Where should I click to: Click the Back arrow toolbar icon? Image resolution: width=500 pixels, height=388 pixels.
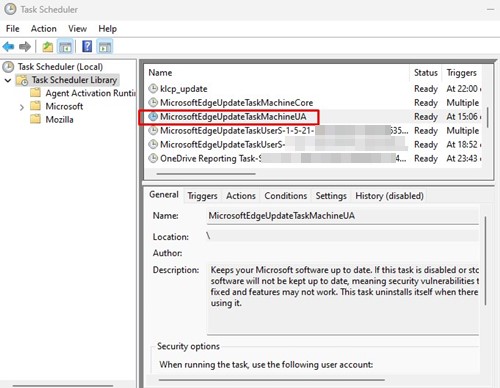8,47
